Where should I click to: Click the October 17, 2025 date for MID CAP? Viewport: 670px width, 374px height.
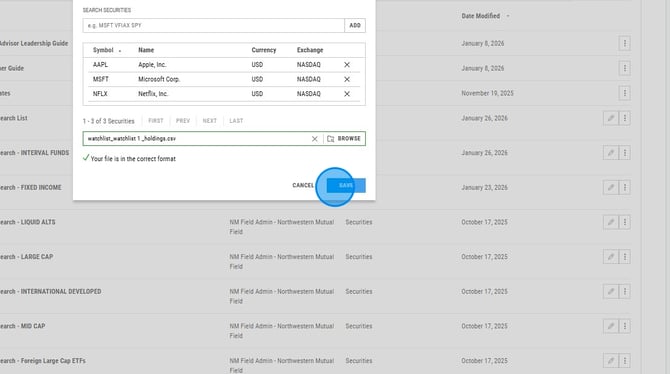484,326
